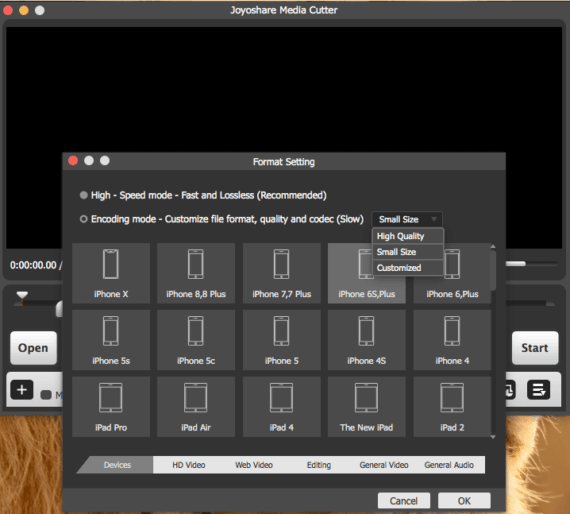This screenshot has width=570, height=514.
Task: Select the iPad Pro device preset
Action: pyautogui.click(x=111, y=406)
